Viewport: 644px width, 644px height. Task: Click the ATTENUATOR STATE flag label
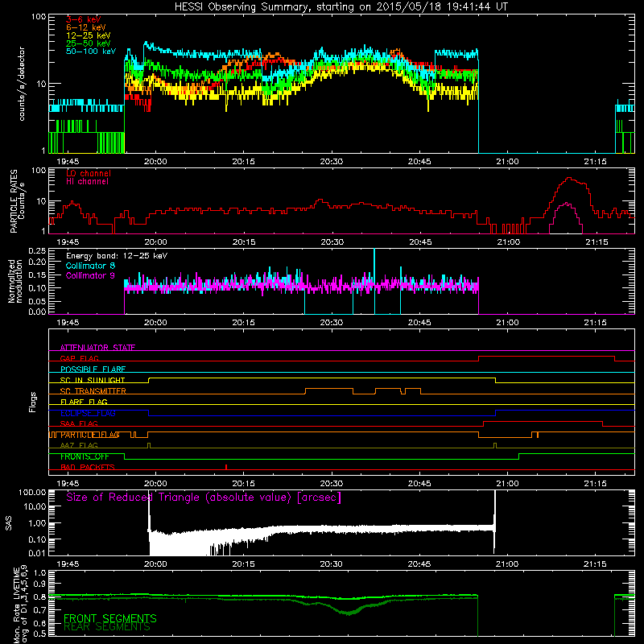[x=97, y=348]
